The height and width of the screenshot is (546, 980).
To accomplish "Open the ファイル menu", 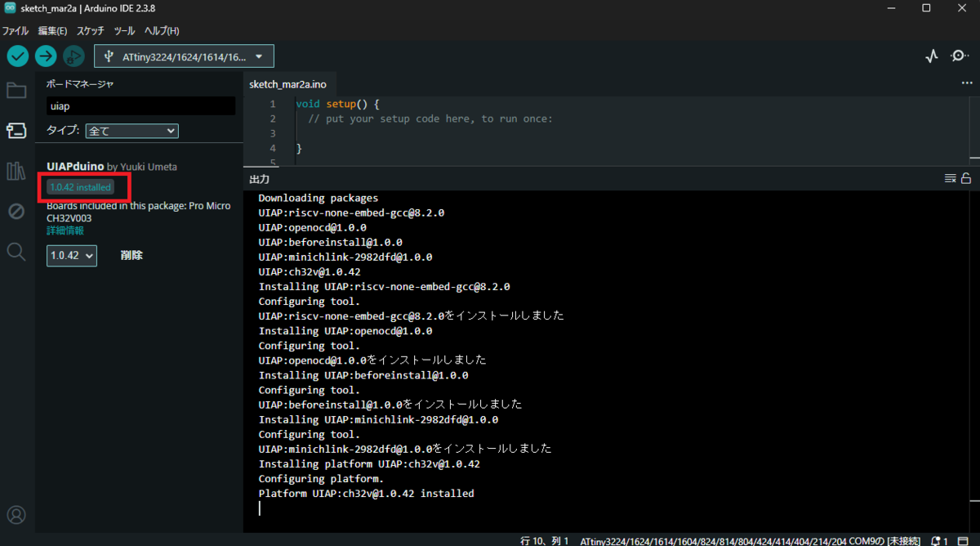I will click(x=16, y=30).
